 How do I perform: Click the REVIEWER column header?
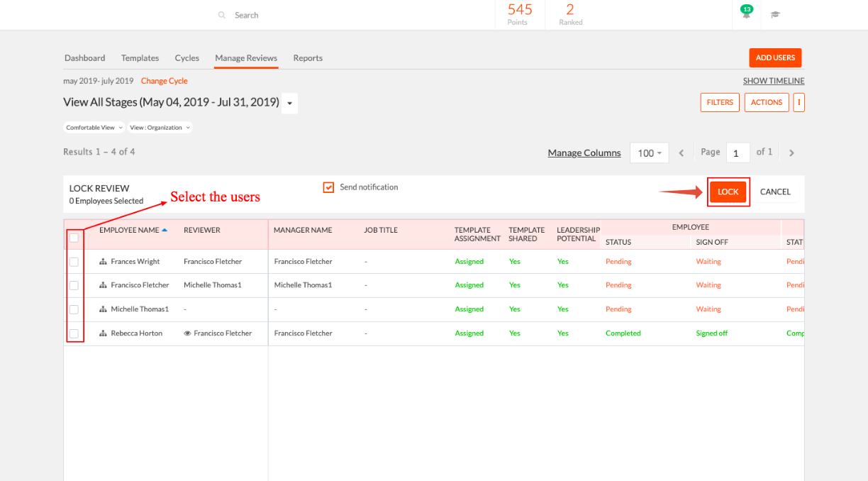(x=202, y=230)
